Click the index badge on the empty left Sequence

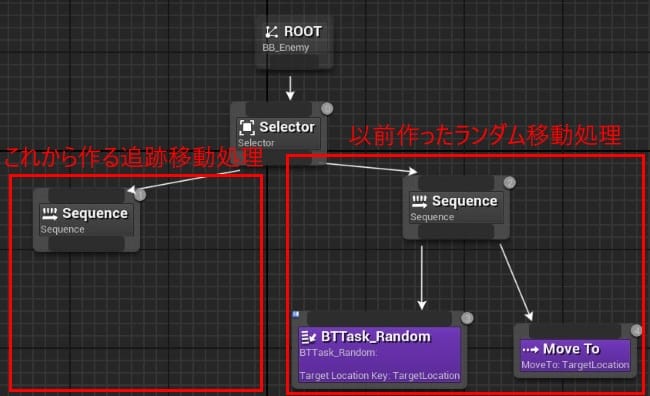tap(140, 194)
